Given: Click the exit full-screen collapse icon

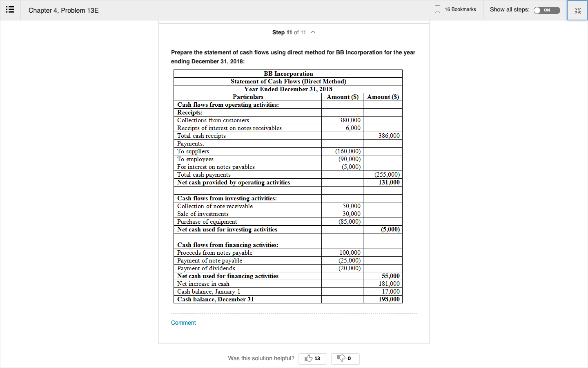Looking at the screenshot, I should [x=577, y=11].
